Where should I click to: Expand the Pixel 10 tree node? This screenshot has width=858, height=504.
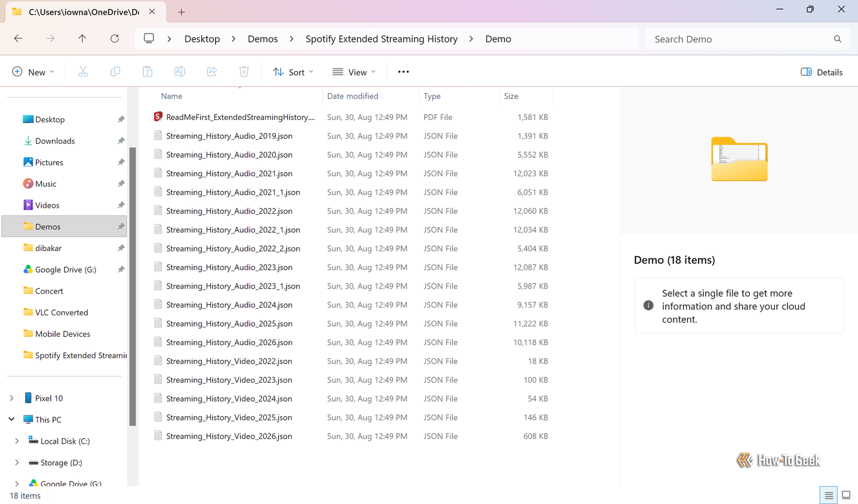click(x=11, y=398)
